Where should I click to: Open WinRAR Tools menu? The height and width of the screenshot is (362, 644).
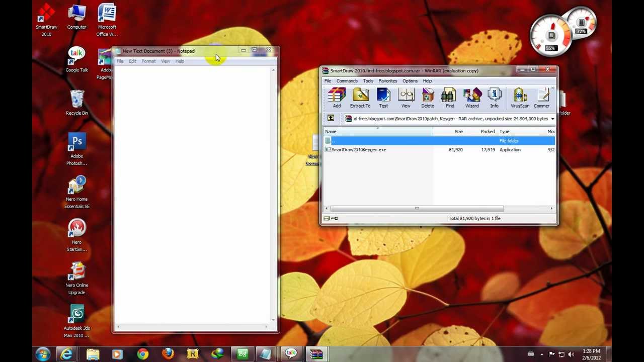pyautogui.click(x=368, y=80)
